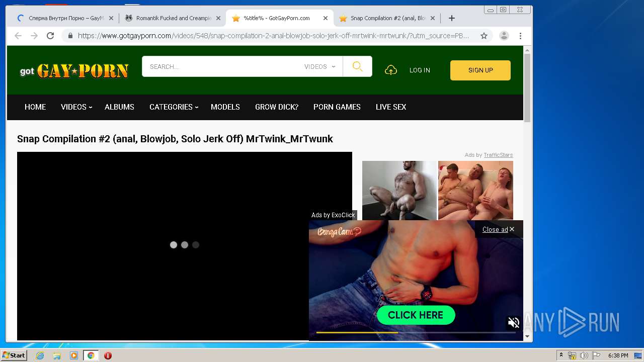Bookmark this page with star icon

[484, 36]
